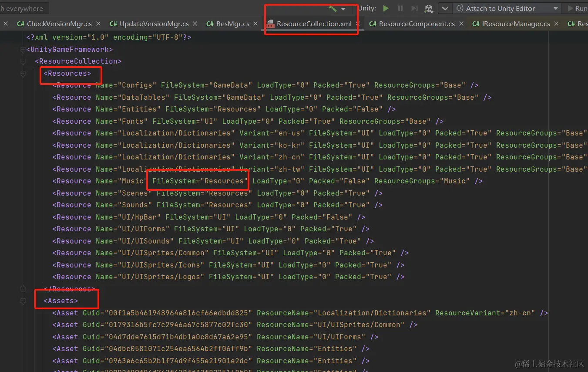Click the asset line with Guid 0179316b5fc7c2946a67c5877c02fc30

coord(235,325)
